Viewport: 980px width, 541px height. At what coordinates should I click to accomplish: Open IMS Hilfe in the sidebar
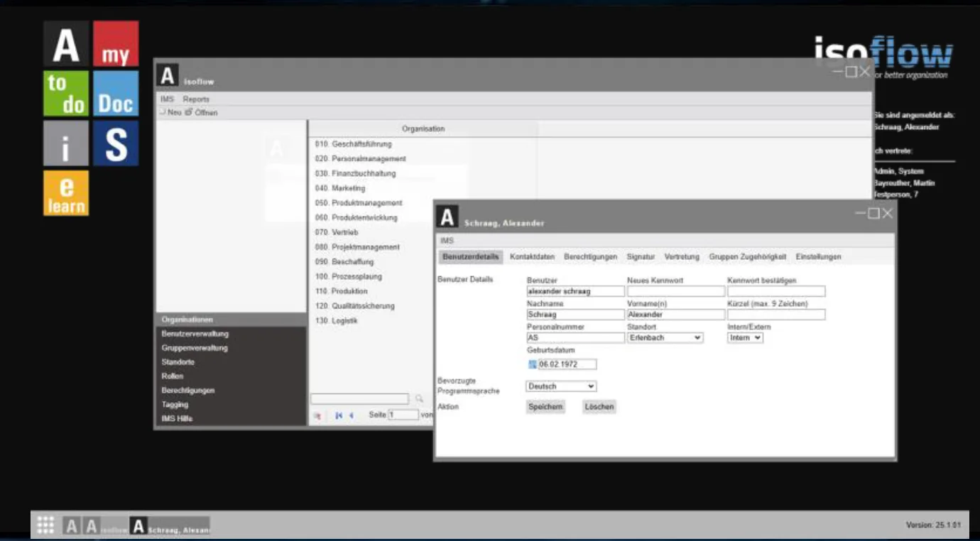(x=231, y=419)
